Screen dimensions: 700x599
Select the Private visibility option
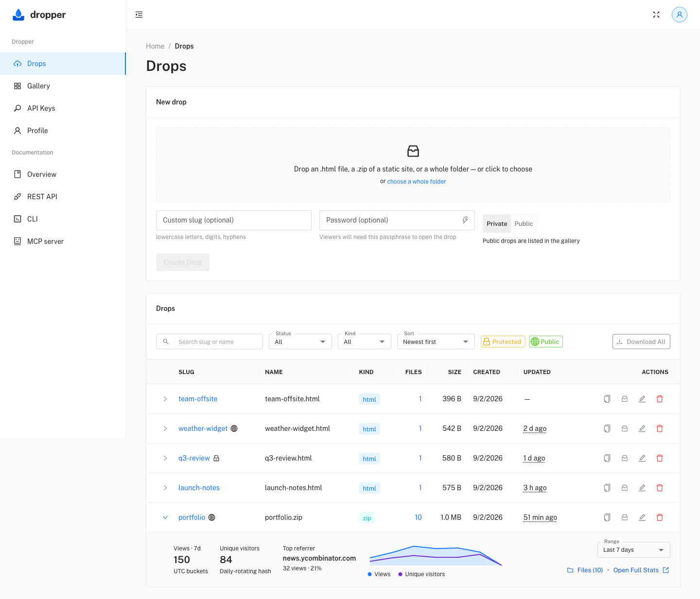(497, 223)
